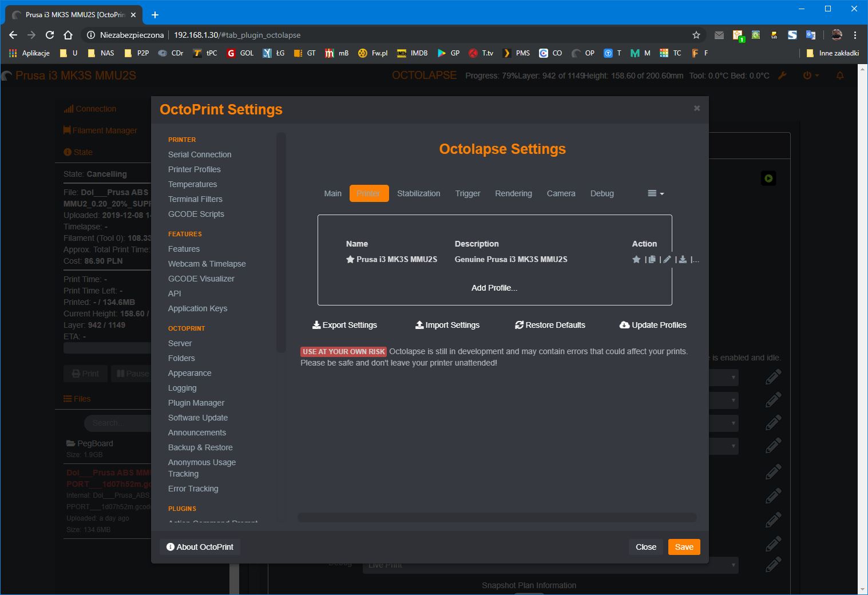
Task: Click the file Search field
Action: [x=117, y=423]
